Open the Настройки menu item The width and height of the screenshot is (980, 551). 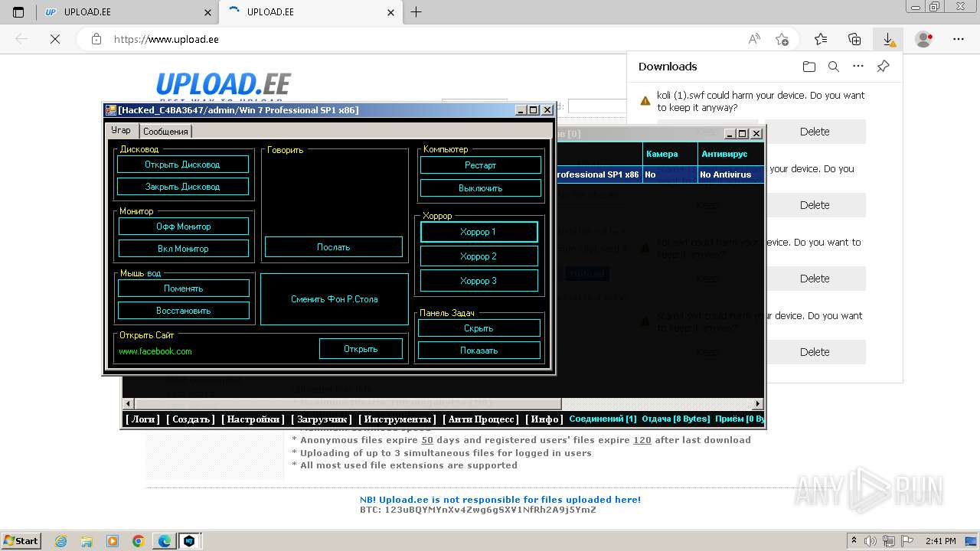(x=253, y=419)
